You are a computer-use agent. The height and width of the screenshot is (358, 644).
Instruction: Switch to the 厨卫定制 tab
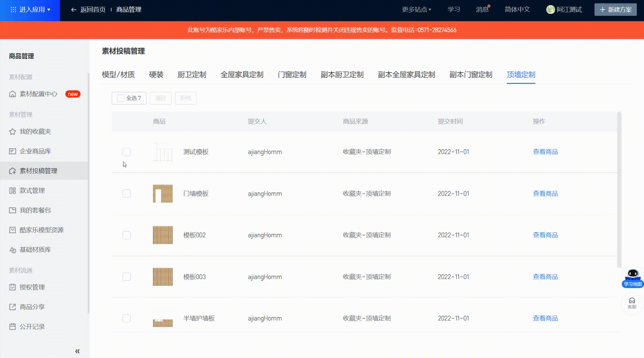coord(192,75)
